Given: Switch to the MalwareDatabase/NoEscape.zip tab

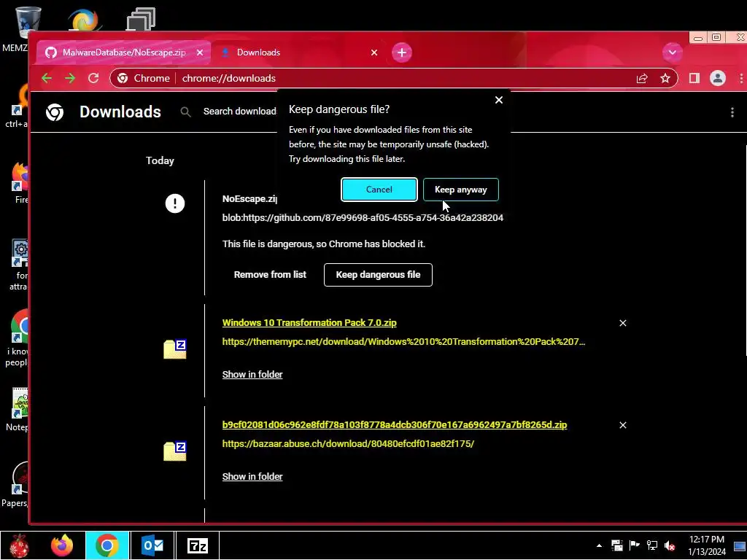Looking at the screenshot, I should tap(124, 52).
